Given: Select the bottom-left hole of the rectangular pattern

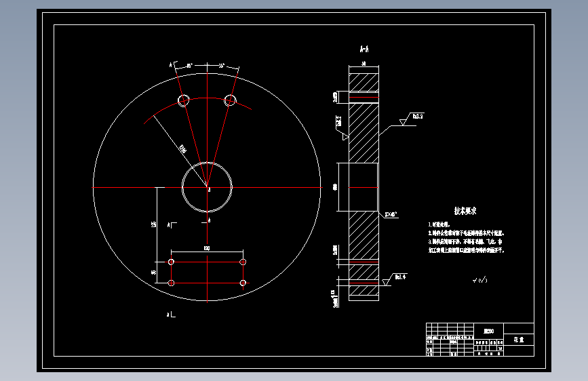Looking at the screenshot, I should (x=171, y=283).
